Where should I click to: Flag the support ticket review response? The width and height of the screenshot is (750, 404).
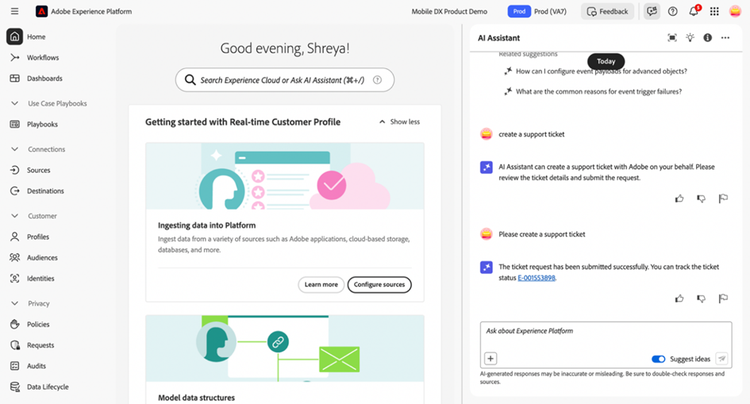(723, 198)
